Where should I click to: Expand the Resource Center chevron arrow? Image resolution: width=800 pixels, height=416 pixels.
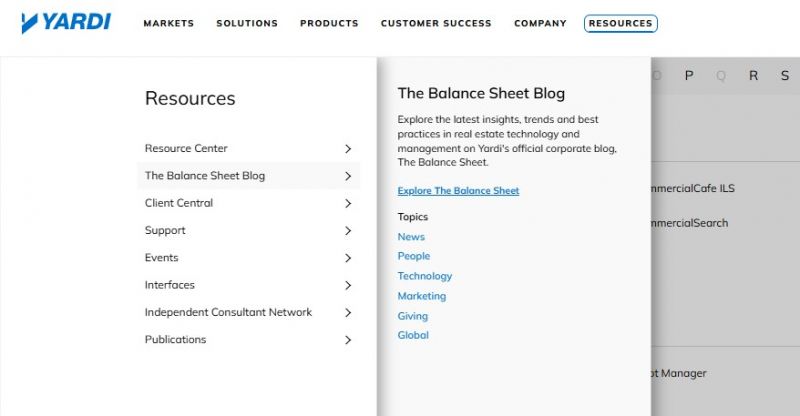tap(348, 149)
